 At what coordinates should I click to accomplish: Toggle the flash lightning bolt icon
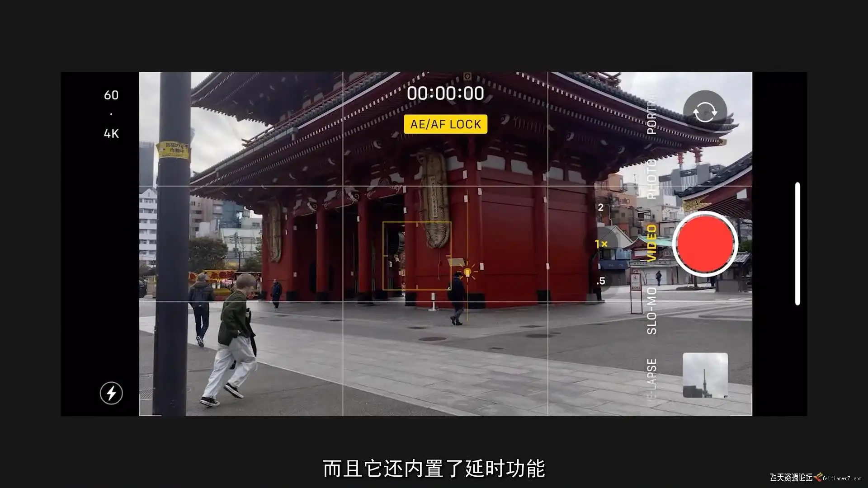click(111, 393)
